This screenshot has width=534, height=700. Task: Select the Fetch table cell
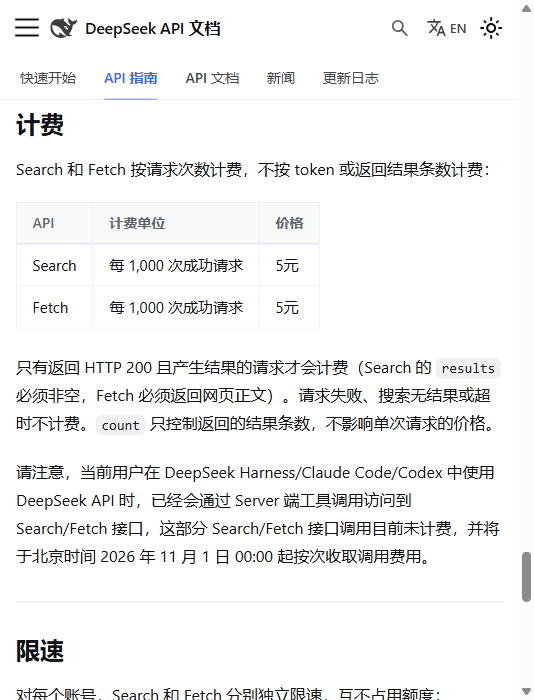pos(54,308)
